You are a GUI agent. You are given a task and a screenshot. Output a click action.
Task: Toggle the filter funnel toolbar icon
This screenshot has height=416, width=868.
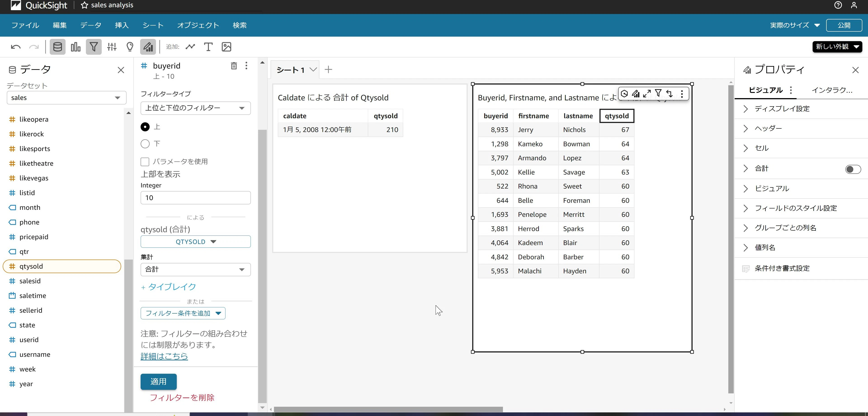tap(94, 47)
